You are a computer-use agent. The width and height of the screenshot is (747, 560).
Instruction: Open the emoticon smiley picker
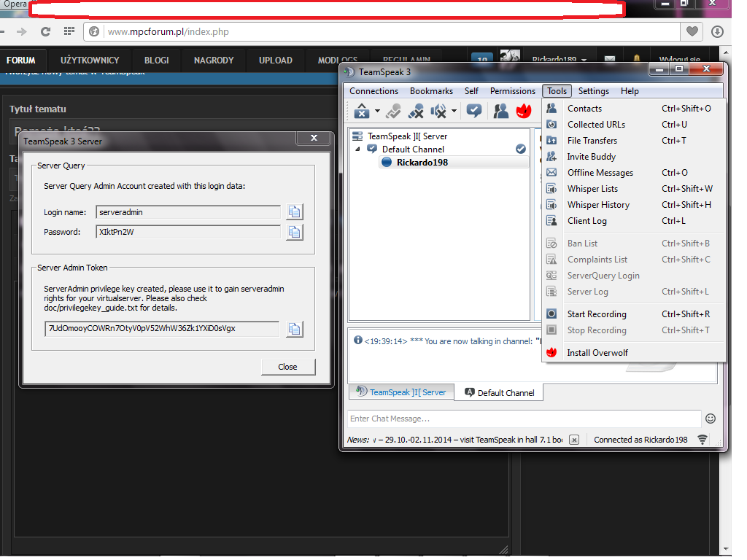pos(711,419)
